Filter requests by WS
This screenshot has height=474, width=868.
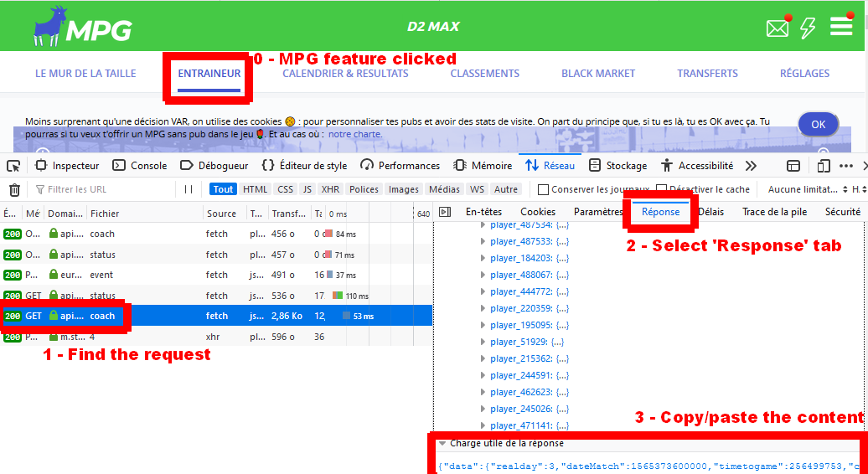tap(477, 189)
